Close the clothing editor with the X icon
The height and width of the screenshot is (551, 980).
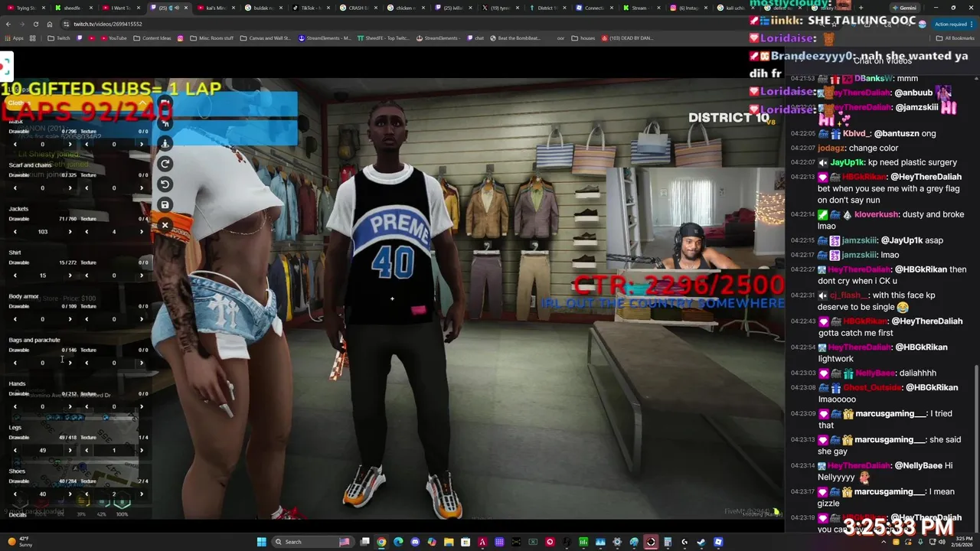165,225
